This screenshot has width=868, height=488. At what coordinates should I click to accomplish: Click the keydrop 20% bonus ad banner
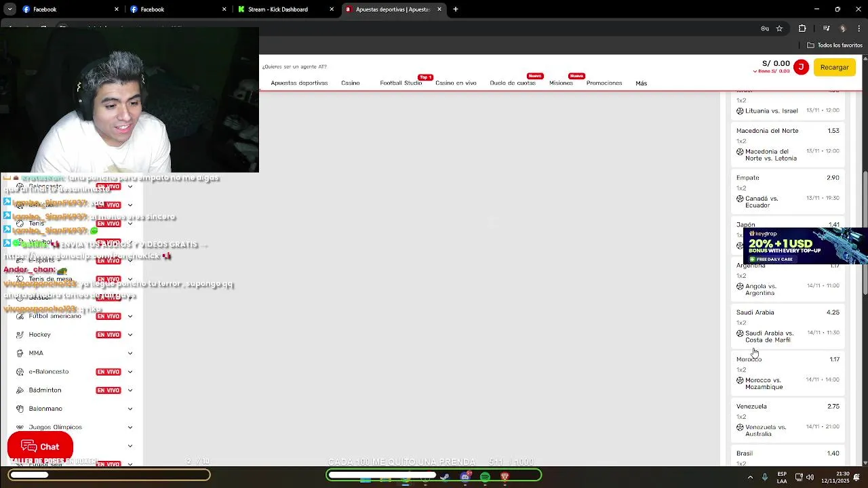tap(805, 245)
